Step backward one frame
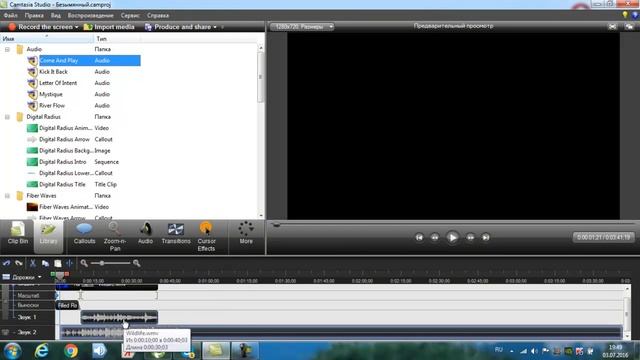The image size is (640, 360). point(435,237)
